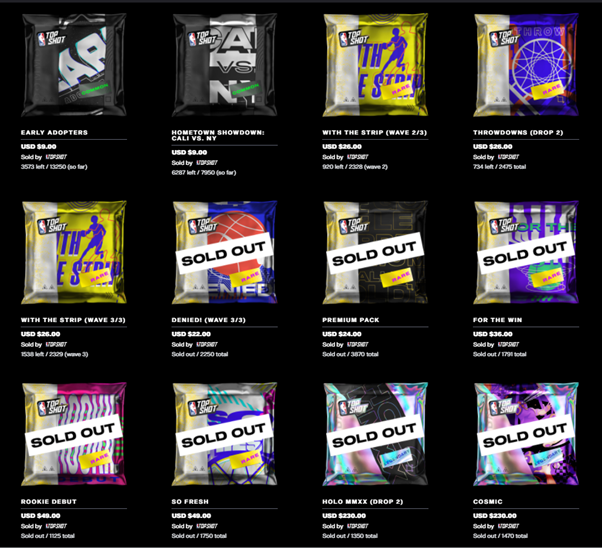Click the So Fresh title text
This screenshot has height=550, width=602.
click(x=190, y=502)
